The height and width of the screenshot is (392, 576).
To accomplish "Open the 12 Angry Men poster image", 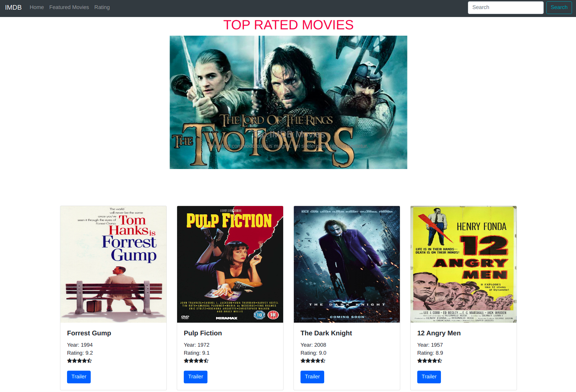I will click(x=464, y=264).
